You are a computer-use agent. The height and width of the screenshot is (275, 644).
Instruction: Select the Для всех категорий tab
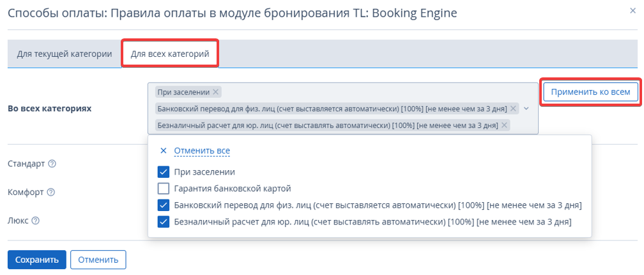pyautogui.click(x=170, y=54)
